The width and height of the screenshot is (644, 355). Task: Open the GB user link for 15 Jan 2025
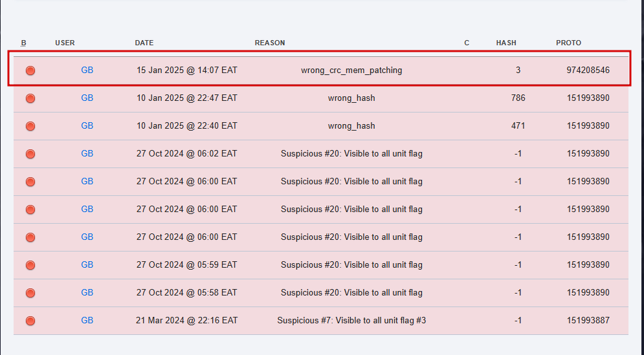point(87,70)
